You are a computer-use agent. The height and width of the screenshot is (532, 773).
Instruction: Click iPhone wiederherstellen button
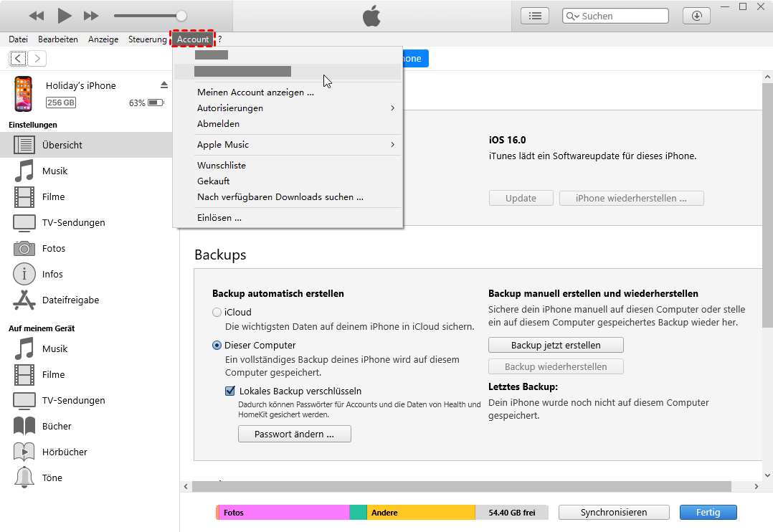[x=631, y=198]
